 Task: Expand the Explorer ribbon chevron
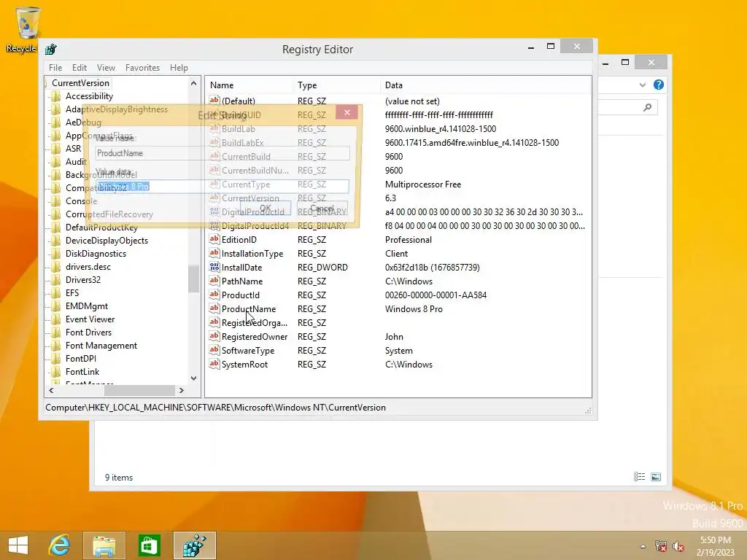(643, 85)
